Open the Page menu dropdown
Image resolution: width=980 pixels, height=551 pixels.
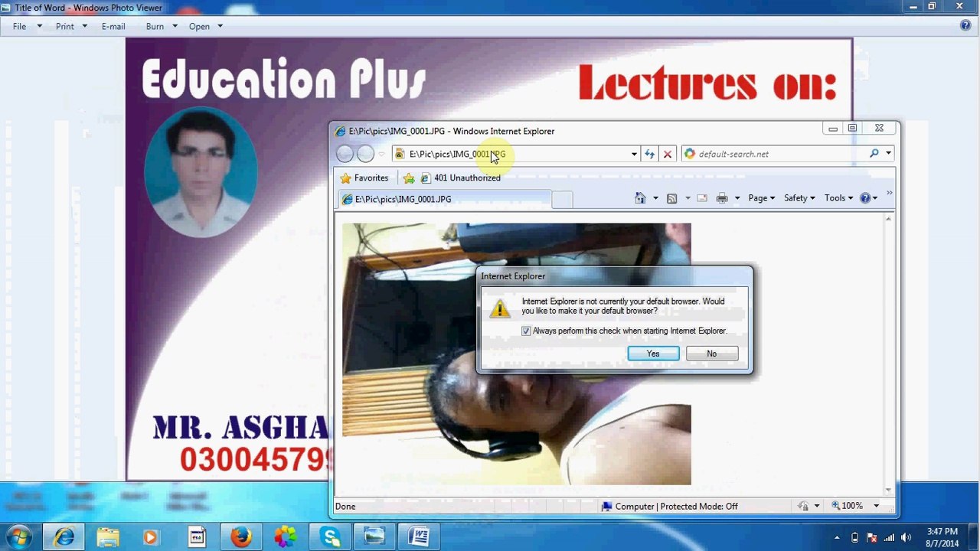click(x=762, y=198)
